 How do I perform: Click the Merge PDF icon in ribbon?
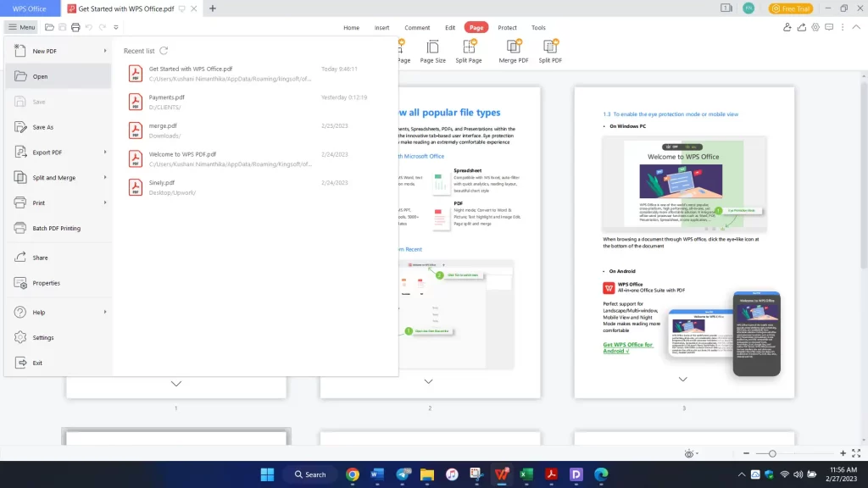513,46
